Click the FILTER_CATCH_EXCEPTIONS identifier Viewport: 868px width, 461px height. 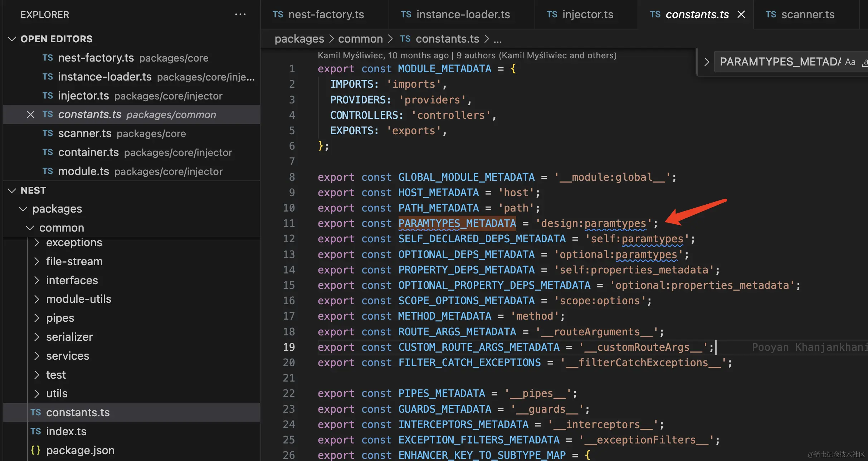click(x=469, y=363)
